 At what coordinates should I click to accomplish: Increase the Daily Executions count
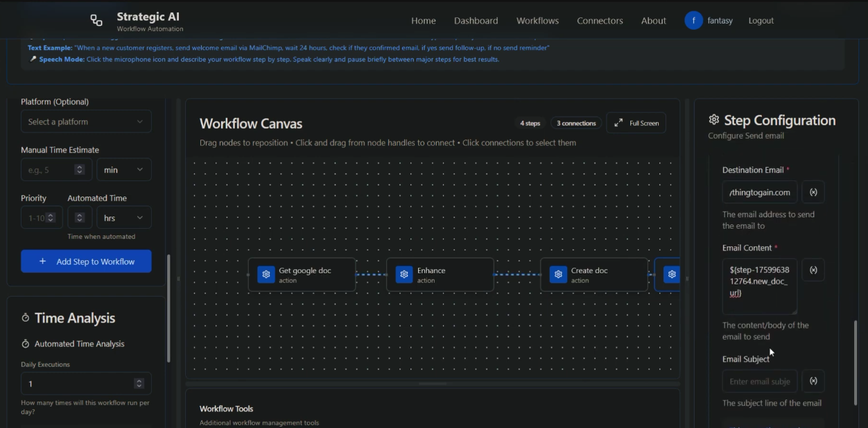pyautogui.click(x=140, y=381)
